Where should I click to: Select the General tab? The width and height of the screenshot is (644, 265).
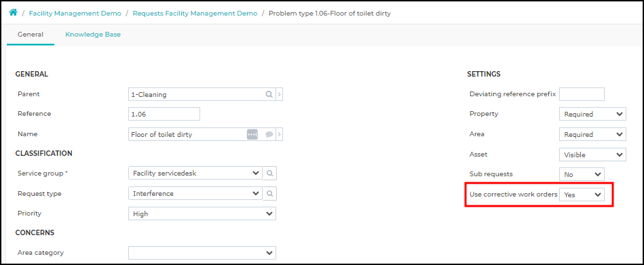click(31, 35)
